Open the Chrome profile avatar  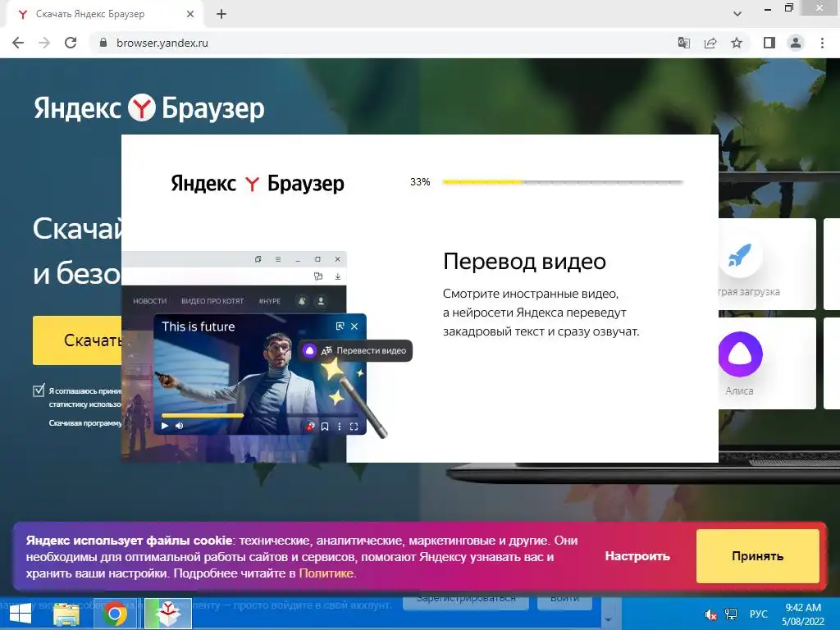click(x=796, y=43)
